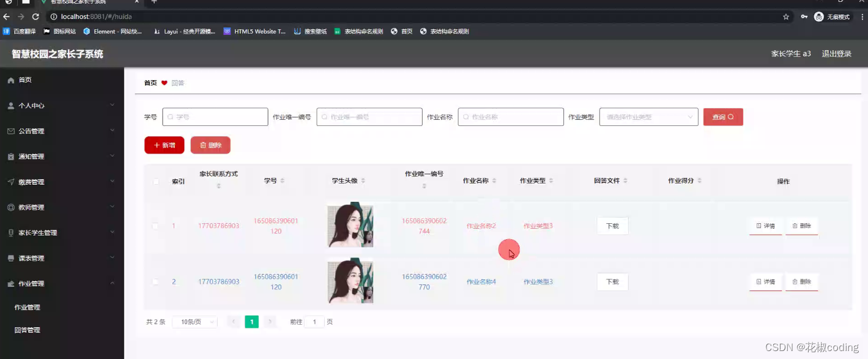Open 个人中心 via its person icon
The width and height of the screenshot is (868, 359).
coord(11,105)
